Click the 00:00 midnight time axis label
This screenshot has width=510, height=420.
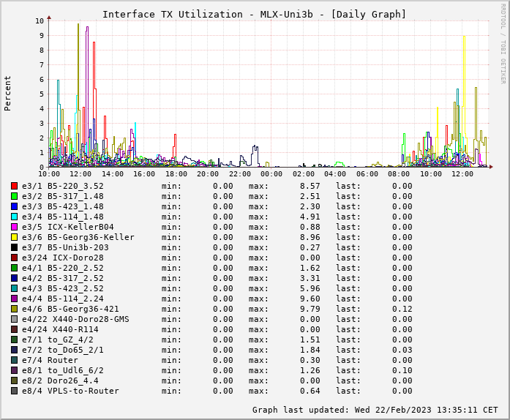click(x=271, y=174)
